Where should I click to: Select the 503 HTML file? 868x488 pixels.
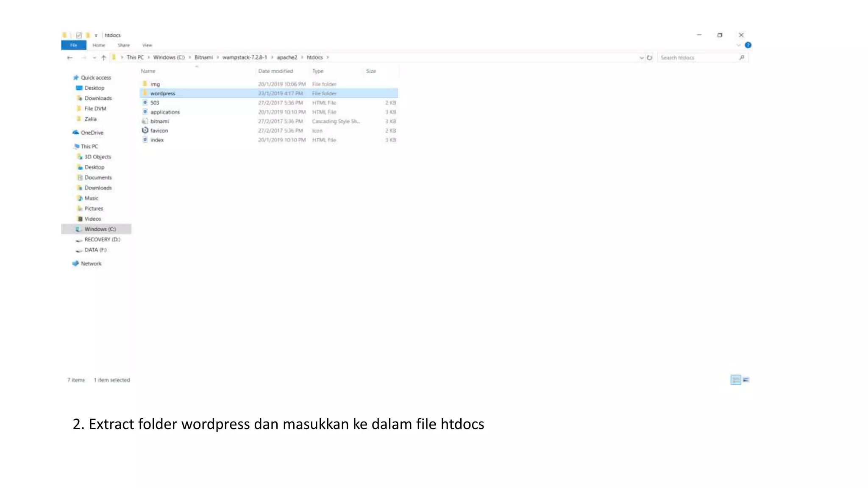[269, 103]
